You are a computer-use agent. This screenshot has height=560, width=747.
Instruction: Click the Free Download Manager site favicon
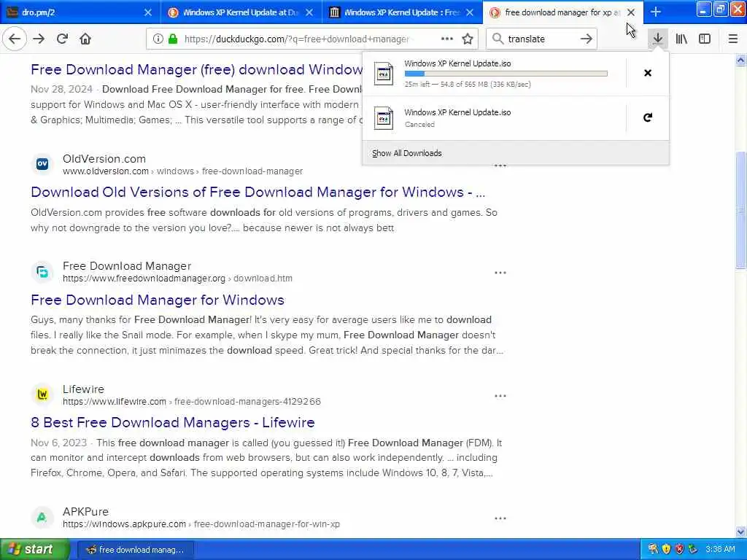click(42, 271)
